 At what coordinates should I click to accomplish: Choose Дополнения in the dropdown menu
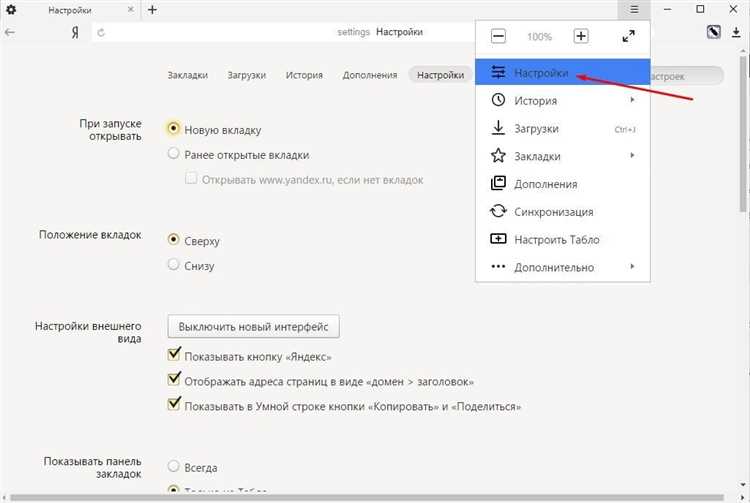(x=562, y=183)
